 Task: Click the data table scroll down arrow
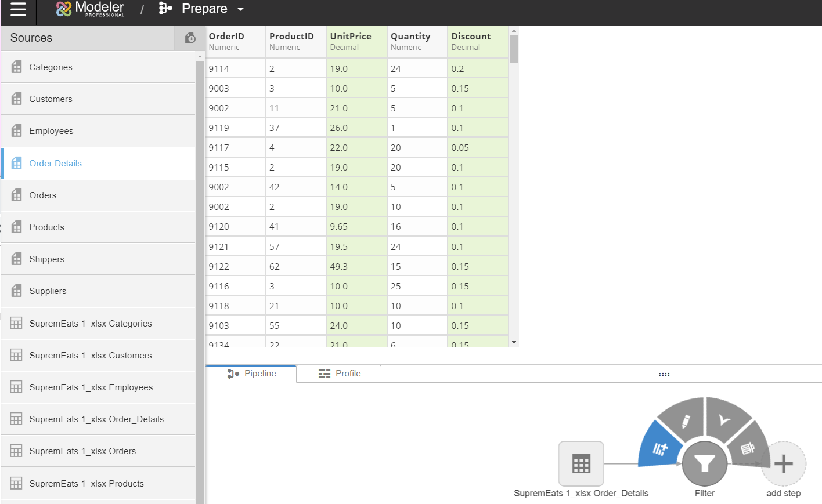(x=514, y=343)
